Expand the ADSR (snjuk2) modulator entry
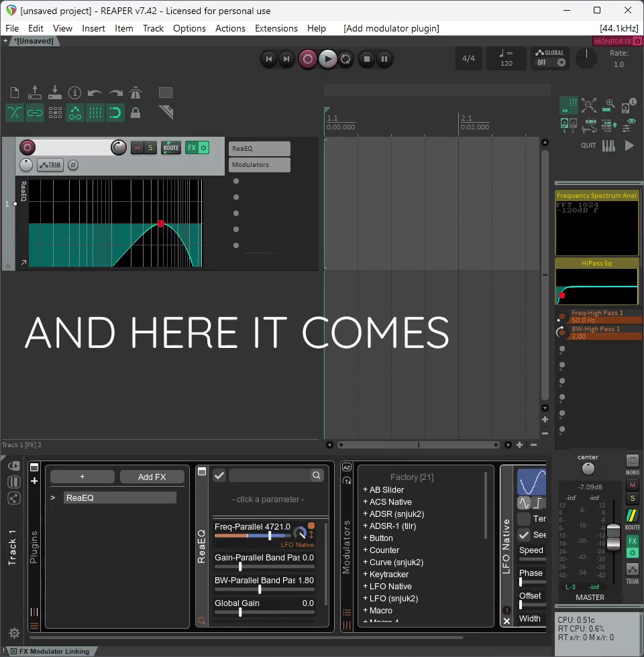The image size is (644, 657). (366, 514)
